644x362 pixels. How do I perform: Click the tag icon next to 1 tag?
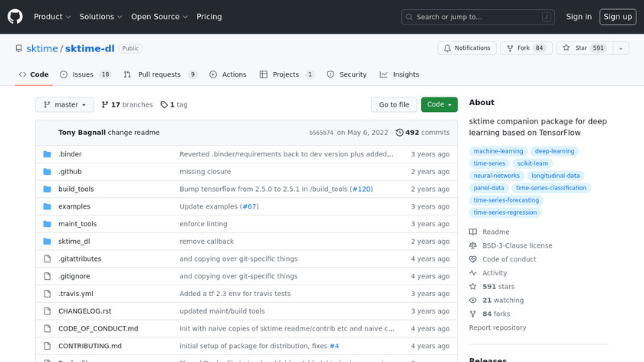[163, 105]
